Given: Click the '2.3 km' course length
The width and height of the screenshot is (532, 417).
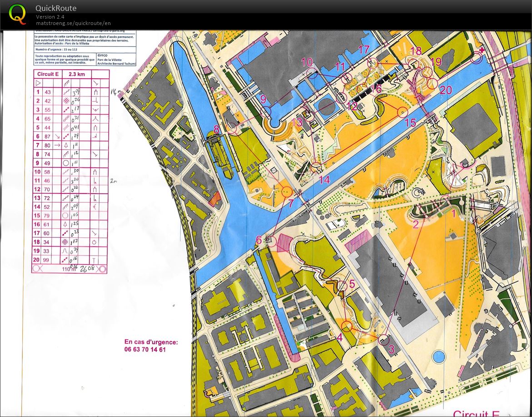Looking at the screenshot, I should (x=77, y=74).
